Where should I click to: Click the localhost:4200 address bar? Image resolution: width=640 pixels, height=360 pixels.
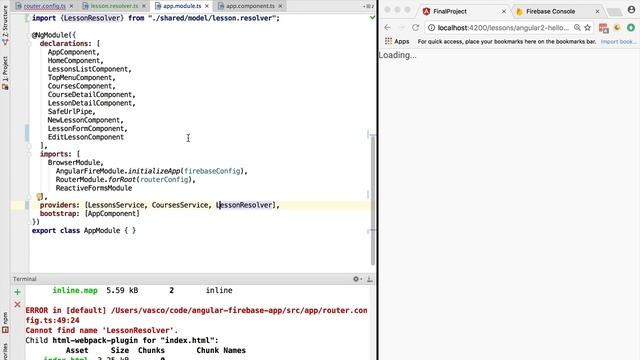point(503,28)
